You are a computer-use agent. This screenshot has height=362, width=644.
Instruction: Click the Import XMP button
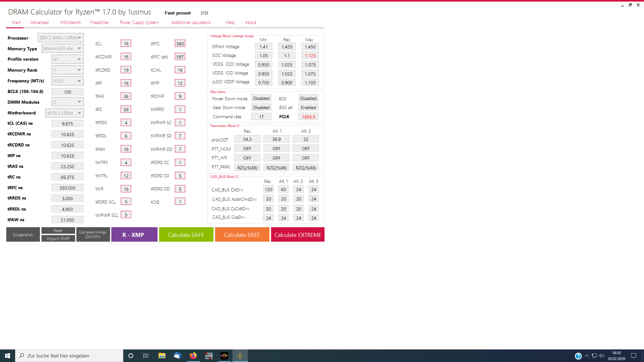pos(58,238)
